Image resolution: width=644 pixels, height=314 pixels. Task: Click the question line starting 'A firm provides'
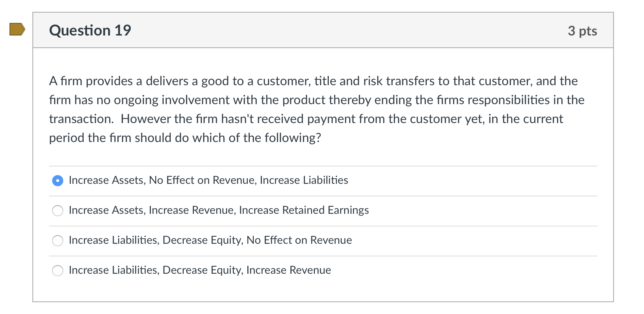tap(313, 81)
